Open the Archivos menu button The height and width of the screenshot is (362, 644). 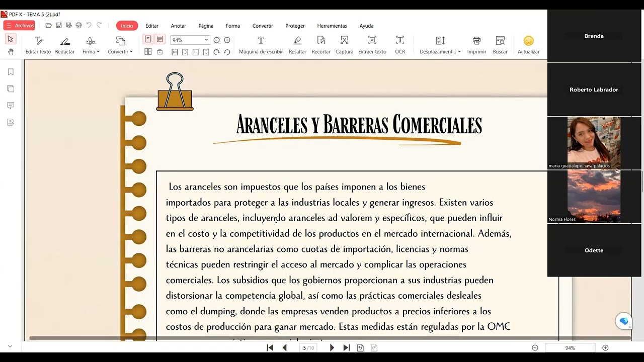[x=20, y=26]
